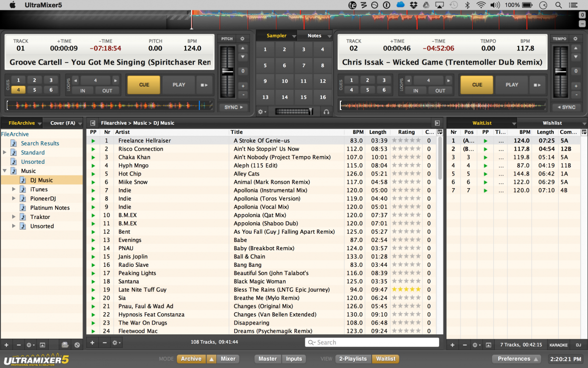Click right deck tempo minus button
The image size is (588, 368).
tap(575, 95)
